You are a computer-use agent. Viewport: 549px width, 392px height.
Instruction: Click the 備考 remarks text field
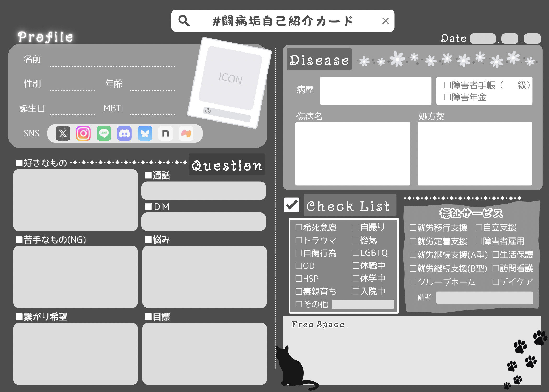click(485, 297)
